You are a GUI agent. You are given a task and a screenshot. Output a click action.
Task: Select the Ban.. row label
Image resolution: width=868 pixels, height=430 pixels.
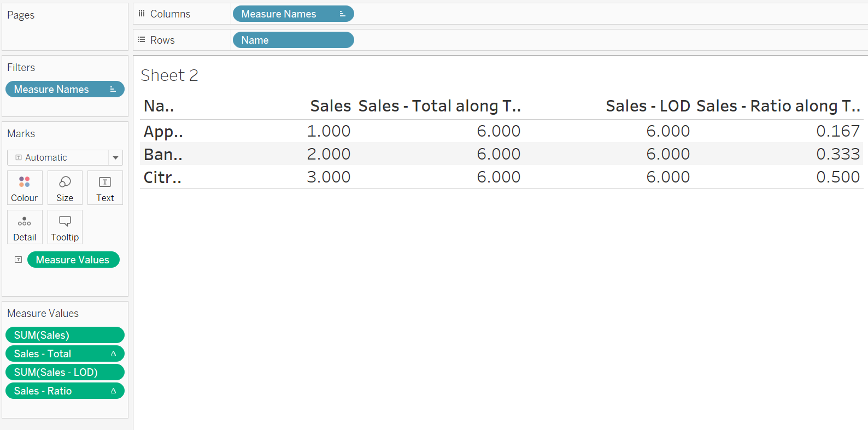click(x=163, y=155)
